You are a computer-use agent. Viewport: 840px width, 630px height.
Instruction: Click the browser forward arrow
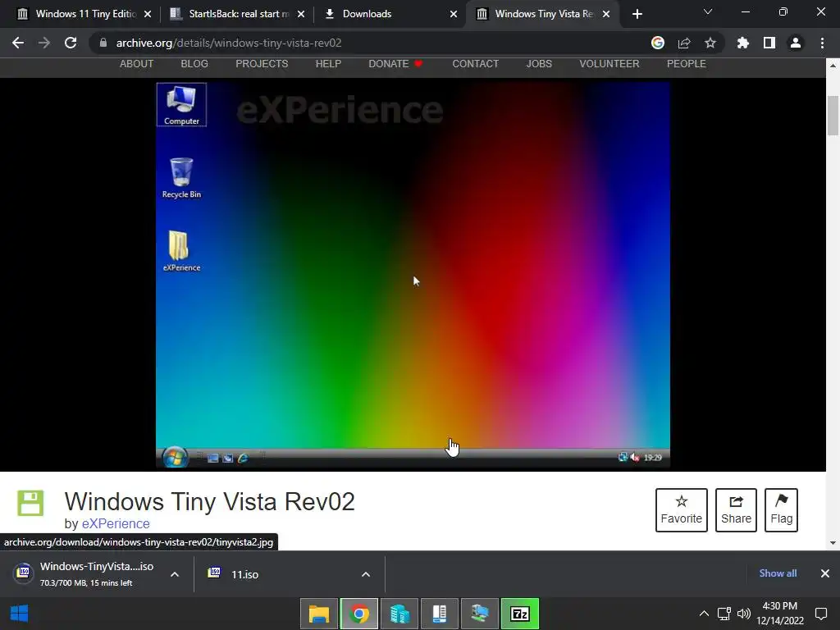(44, 43)
